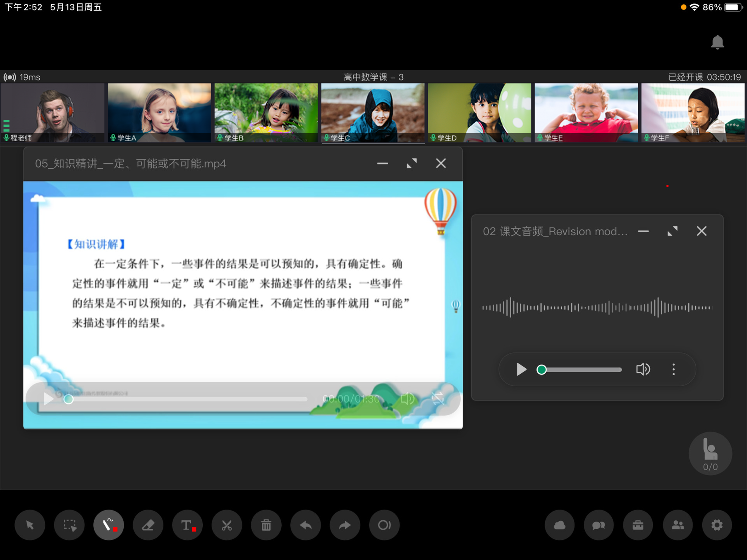Select the pointer arrow tool
The image size is (747, 560).
30,525
